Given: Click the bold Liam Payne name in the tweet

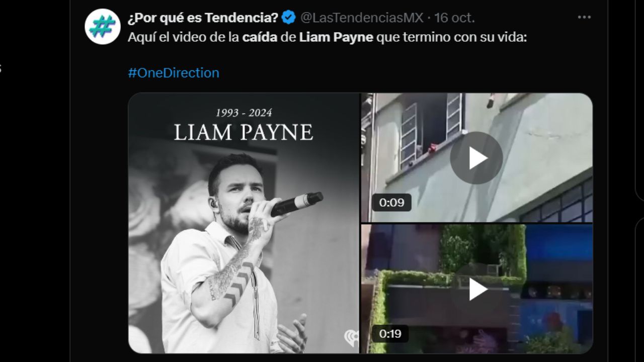Looking at the screenshot, I should coord(336,38).
